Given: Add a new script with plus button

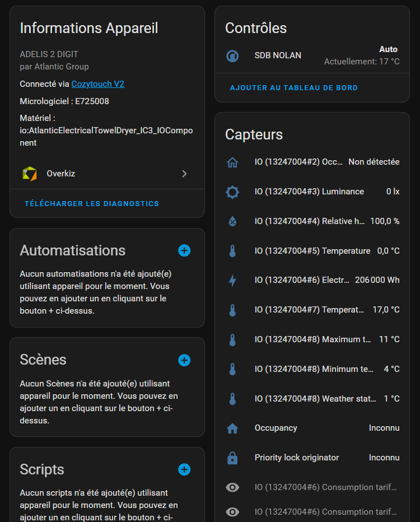Looking at the screenshot, I should (x=184, y=469).
